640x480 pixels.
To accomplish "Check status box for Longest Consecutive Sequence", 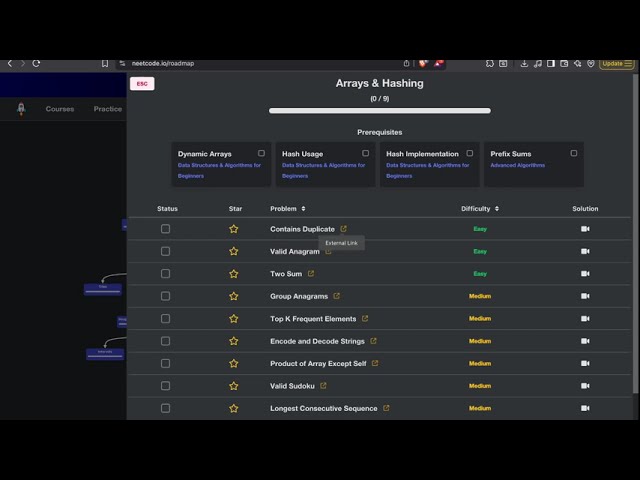I will coord(165,409).
